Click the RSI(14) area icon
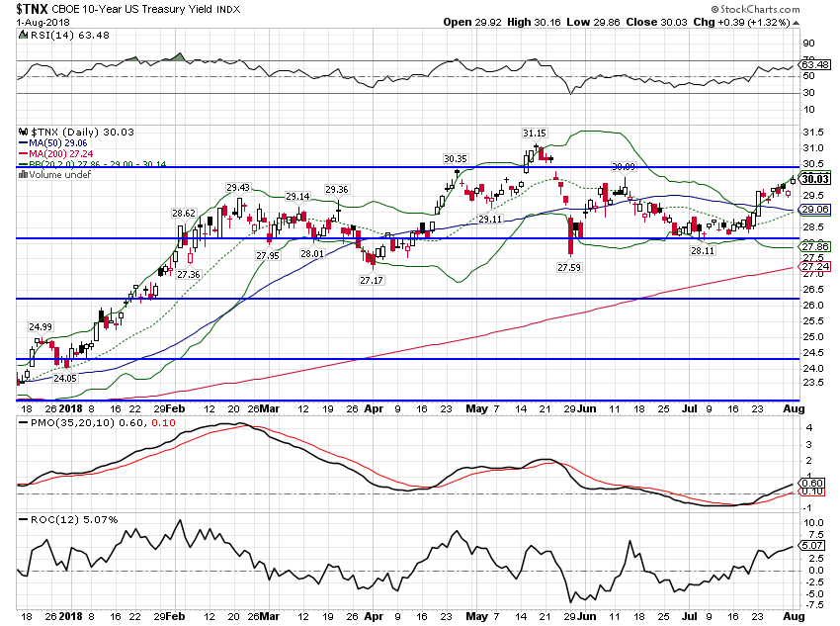 (x=23, y=35)
